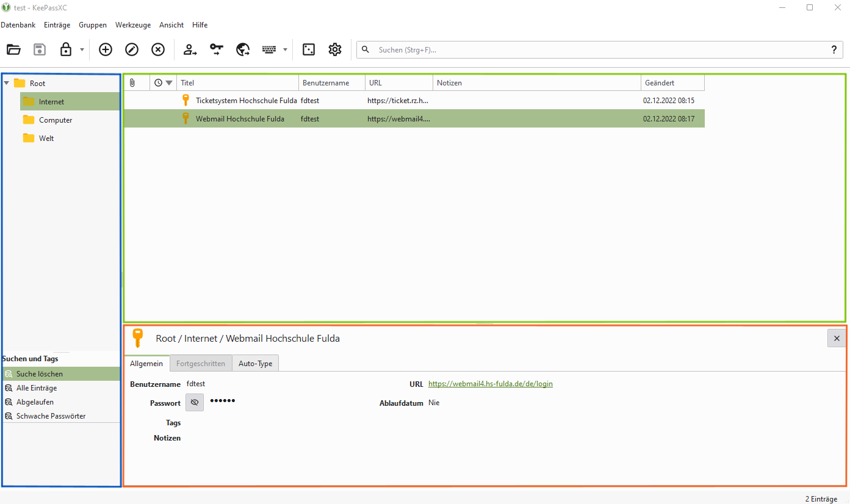Click the edit entry pencil icon
This screenshot has width=850, height=504.
point(132,50)
